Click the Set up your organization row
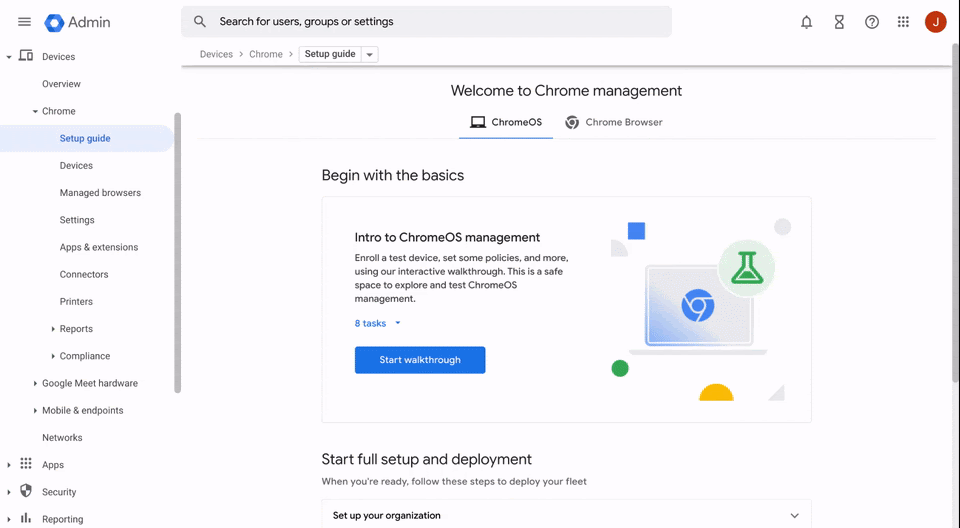 click(566, 515)
